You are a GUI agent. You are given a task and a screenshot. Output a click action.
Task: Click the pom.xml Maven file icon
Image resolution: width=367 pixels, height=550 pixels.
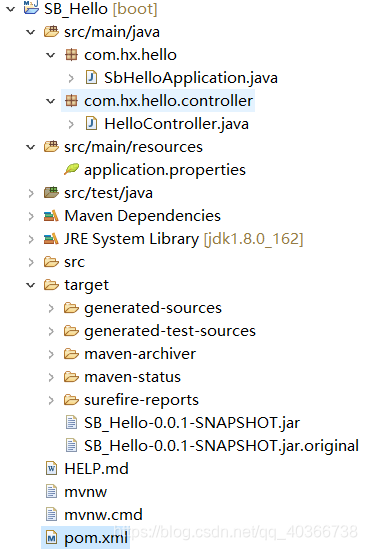click(51, 538)
